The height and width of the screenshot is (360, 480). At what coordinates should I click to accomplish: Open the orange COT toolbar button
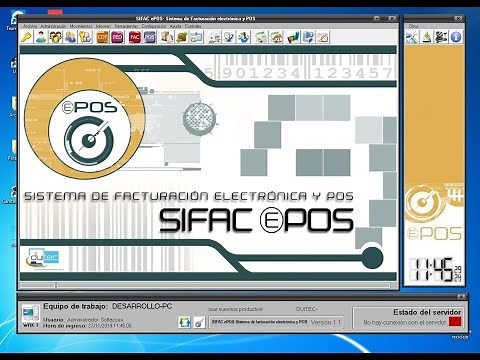pyautogui.click(x=102, y=37)
